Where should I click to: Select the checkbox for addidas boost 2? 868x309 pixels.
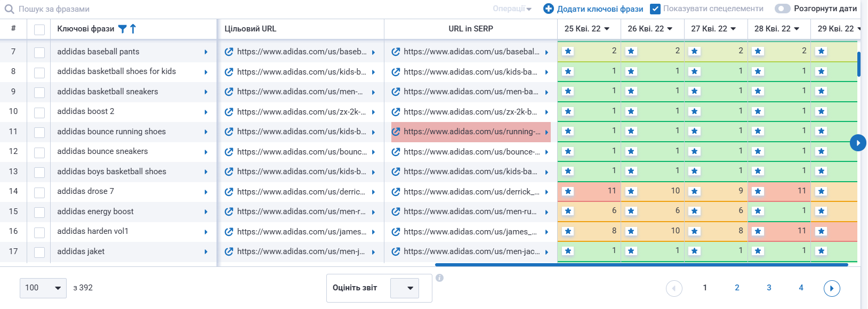39,112
